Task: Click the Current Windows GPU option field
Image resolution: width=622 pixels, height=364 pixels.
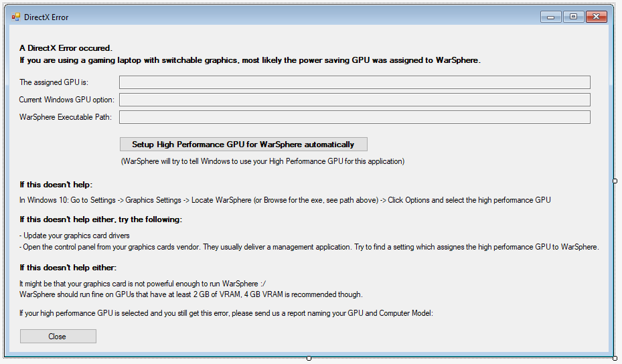Action: pyautogui.click(x=355, y=100)
